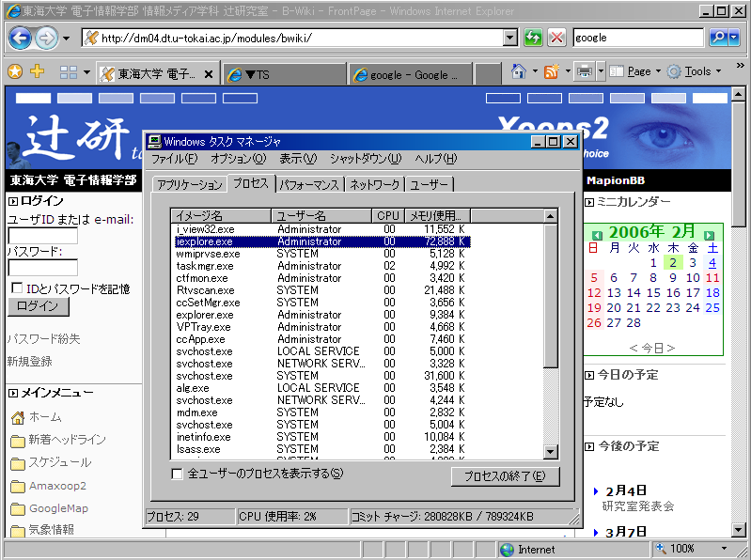Click the green Refresh button

tap(533, 38)
